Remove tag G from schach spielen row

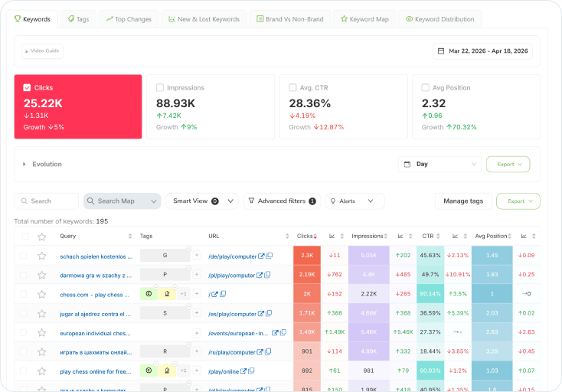189,249
